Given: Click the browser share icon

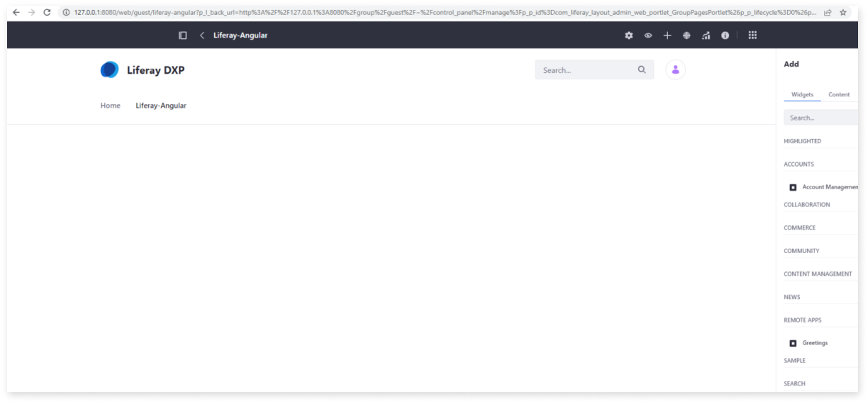Looking at the screenshot, I should click(828, 12).
